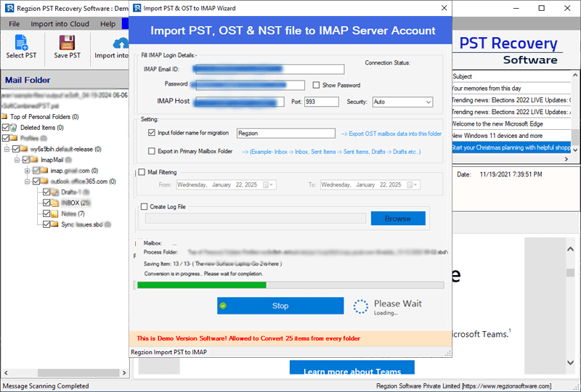Click the Browse button for log file
Viewport: 581px width, 392px height.
(397, 219)
